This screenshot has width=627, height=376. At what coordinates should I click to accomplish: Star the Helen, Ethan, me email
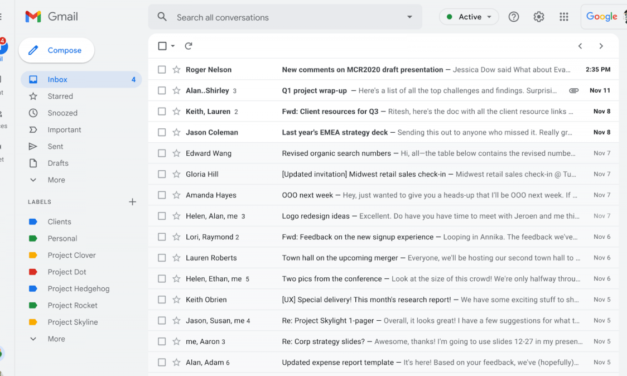pyautogui.click(x=176, y=279)
